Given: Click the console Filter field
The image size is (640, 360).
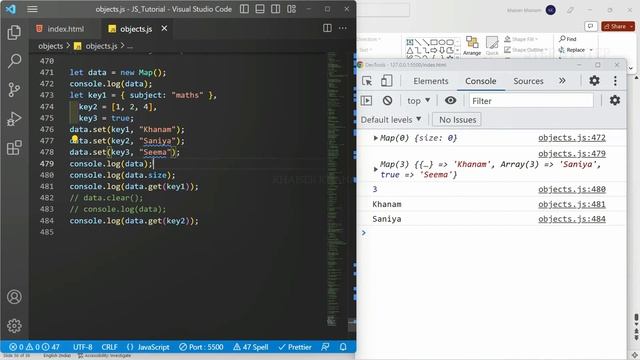Looking at the screenshot, I should [x=531, y=101].
